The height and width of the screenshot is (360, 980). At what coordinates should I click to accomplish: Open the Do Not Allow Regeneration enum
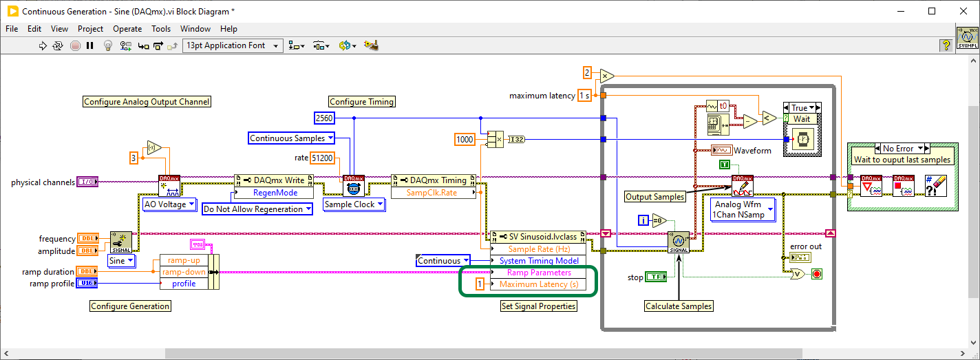tap(258, 209)
